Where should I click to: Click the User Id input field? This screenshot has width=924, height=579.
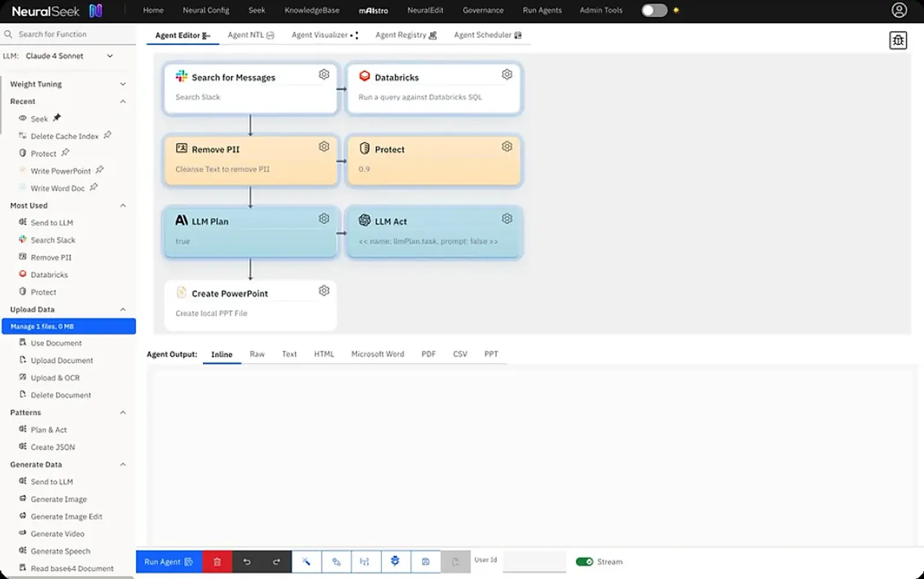click(x=534, y=562)
